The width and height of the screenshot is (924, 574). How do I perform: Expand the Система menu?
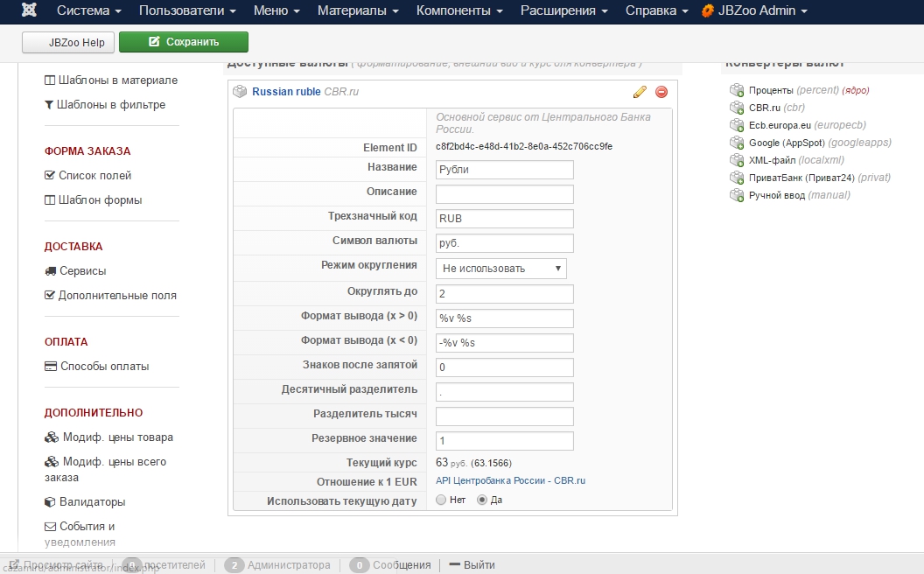click(88, 11)
